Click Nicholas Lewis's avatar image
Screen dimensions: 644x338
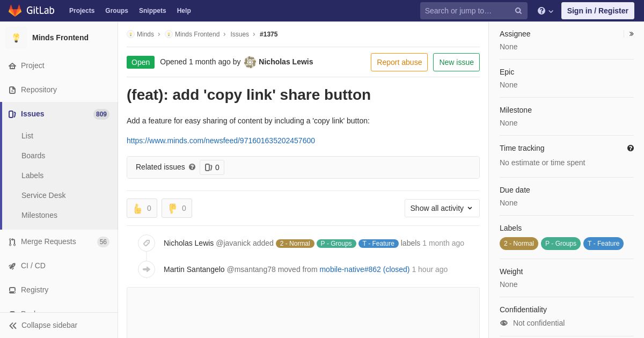(250, 62)
